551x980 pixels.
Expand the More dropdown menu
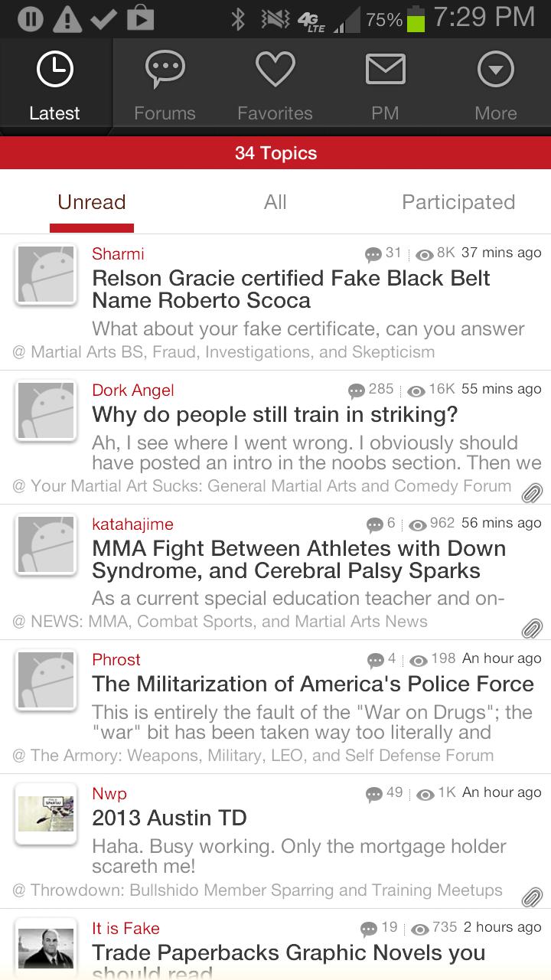tap(495, 71)
